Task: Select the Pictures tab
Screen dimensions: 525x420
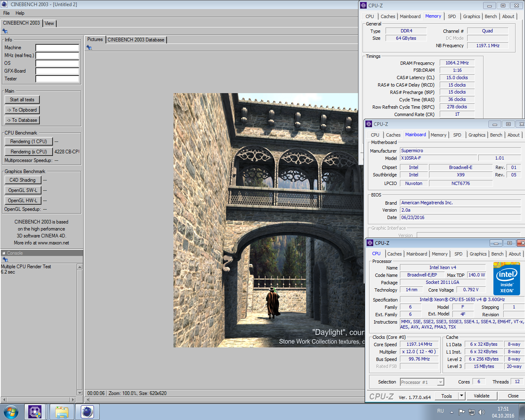Action: pyautogui.click(x=95, y=39)
